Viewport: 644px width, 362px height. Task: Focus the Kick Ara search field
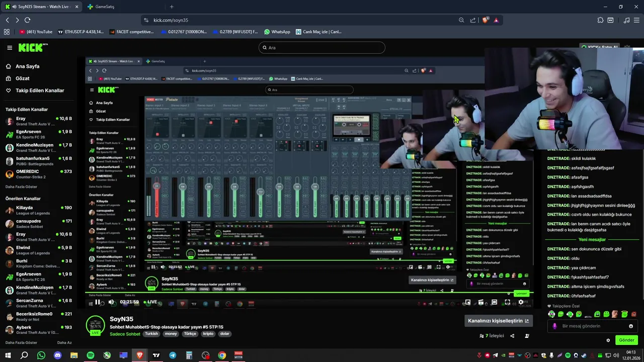pos(322,48)
